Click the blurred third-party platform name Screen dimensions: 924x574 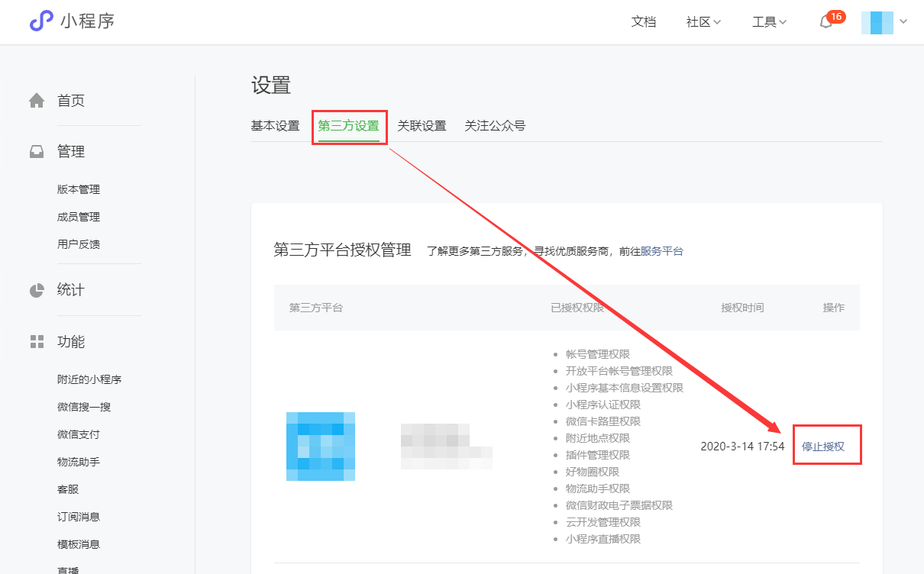tap(447, 447)
